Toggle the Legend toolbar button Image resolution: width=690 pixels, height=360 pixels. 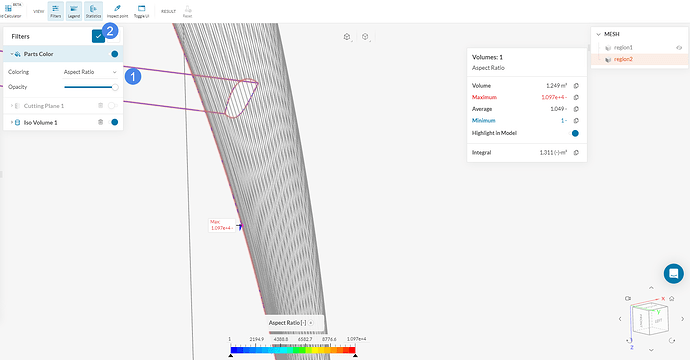(74, 11)
